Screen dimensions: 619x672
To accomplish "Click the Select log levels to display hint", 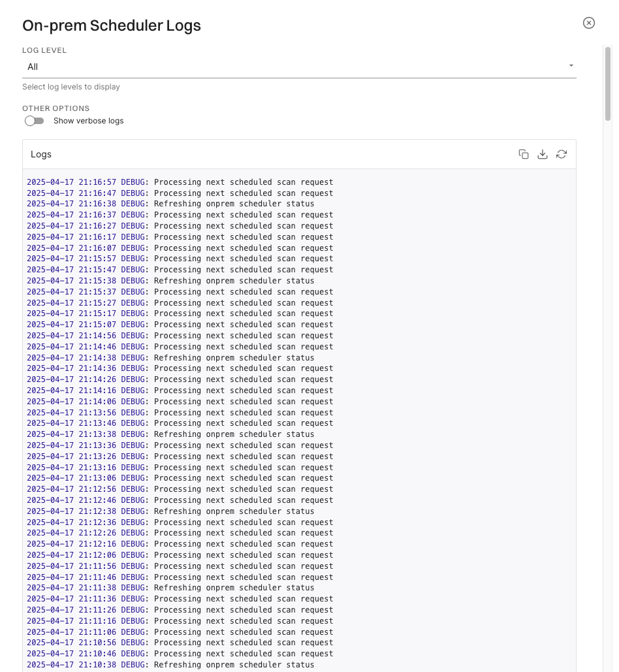I will [71, 87].
